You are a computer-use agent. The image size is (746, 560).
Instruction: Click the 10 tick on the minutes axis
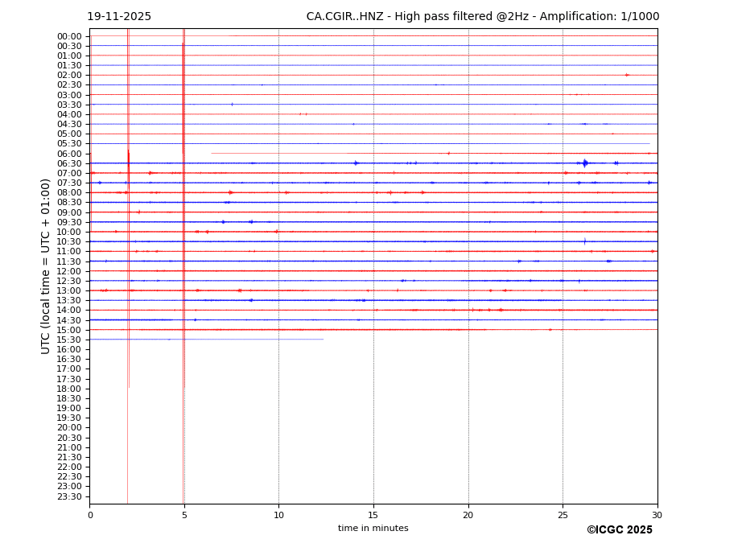coord(278,515)
